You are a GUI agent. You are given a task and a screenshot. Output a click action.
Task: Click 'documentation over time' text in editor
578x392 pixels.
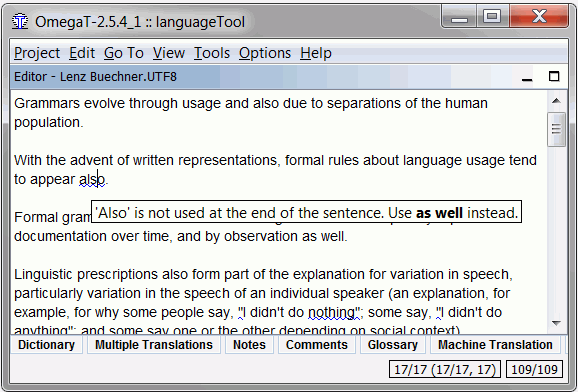[x=91, y=236]
